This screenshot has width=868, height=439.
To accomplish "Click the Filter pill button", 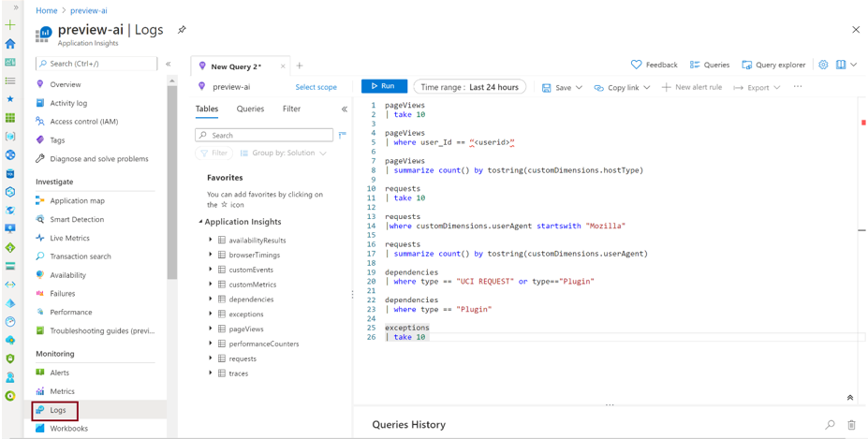I will pyautogui.click(x=214, y=153).
